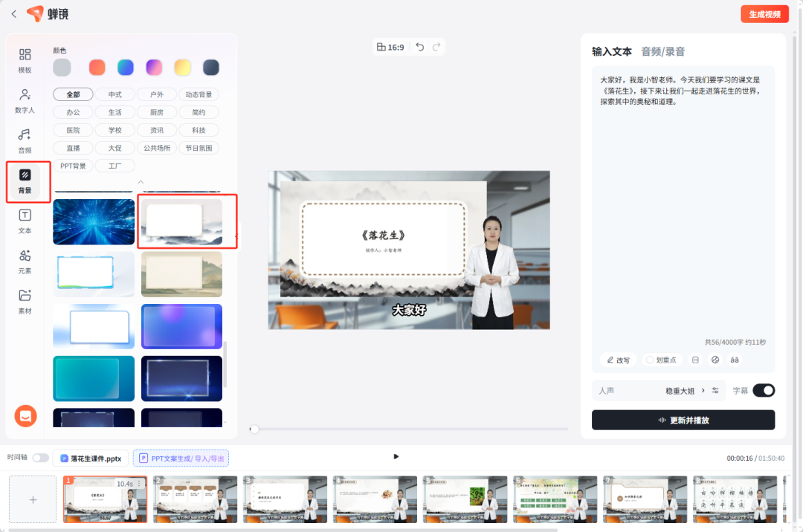803x532 pixels.
Task: Select the 中式 background category
Action: tap(115, 94)
